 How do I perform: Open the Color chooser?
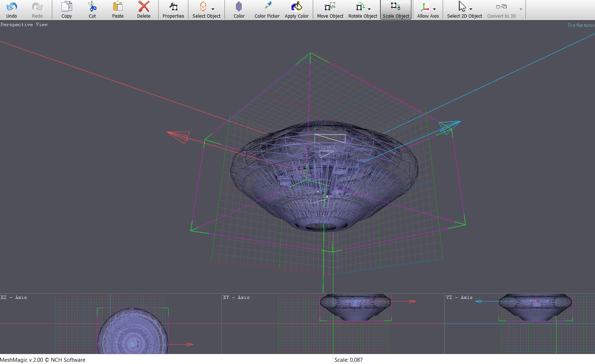[239, 10]
